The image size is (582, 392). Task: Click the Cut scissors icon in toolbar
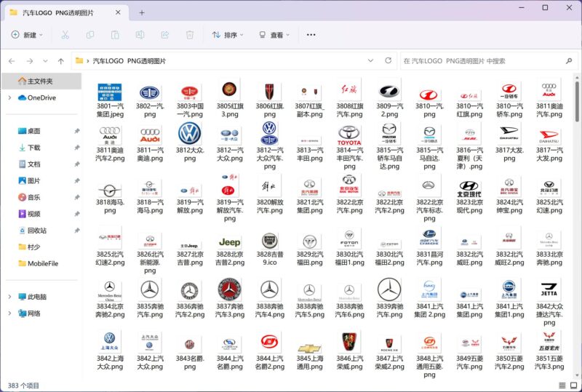[x=65, y=35]
